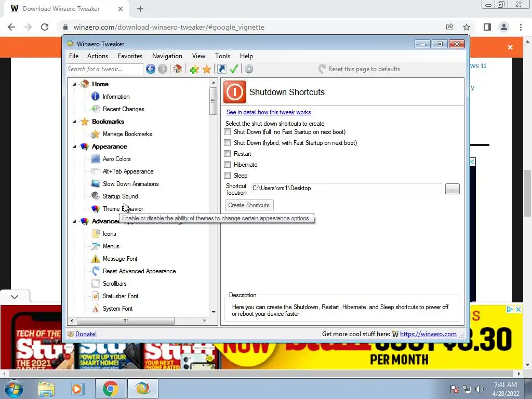Open Manage Bookmarks entry
This screenshot has width=532, height=399.
pos(127,134)
